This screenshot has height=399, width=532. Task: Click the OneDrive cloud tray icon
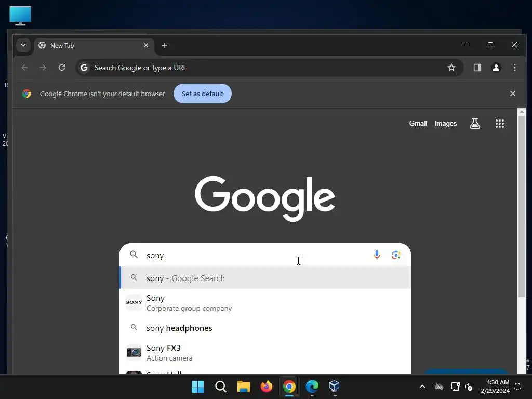tap(439, 387)
